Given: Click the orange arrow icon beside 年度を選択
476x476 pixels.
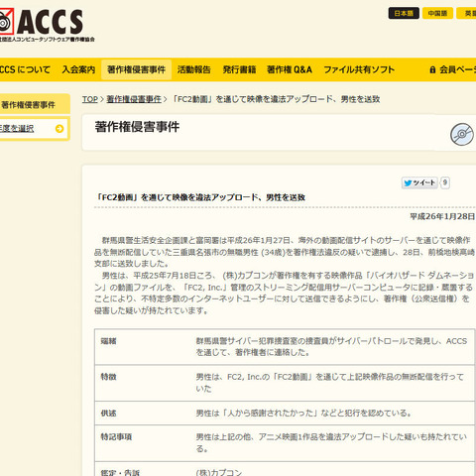Looking at the screenshot, I should [59, 129].
